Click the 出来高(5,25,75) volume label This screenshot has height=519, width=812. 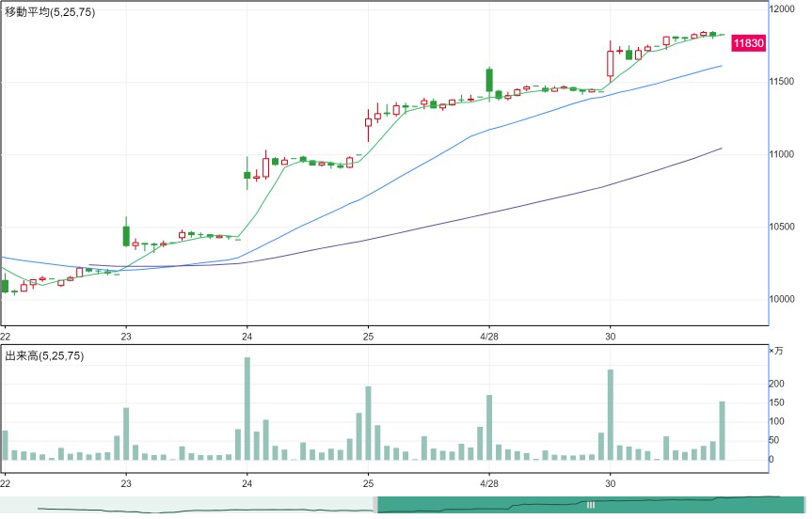click(x=44, y=356)
